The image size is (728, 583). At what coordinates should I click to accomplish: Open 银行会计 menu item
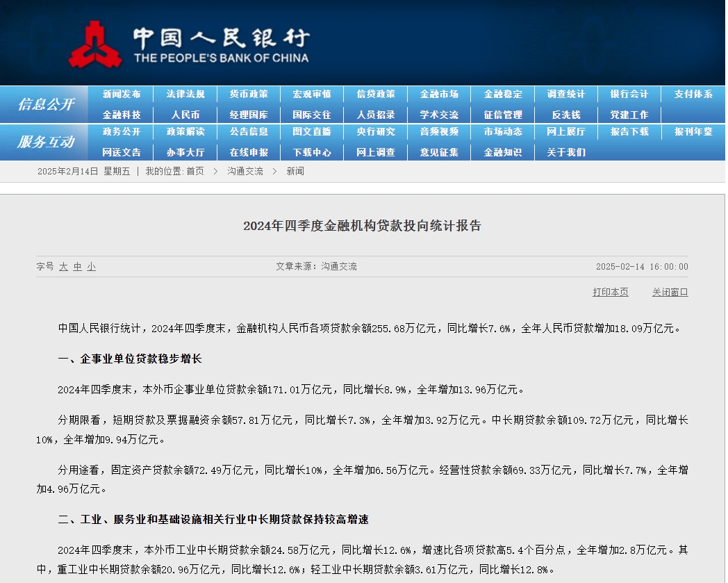tap(629, 95)
